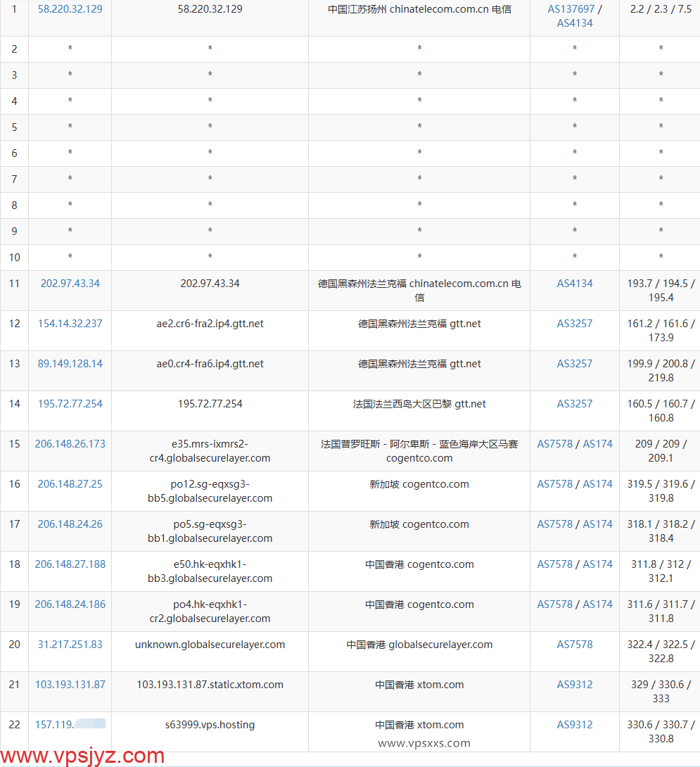Open IP link 202.97.43.34 in hop 11
Image resolution: width=700 pixels, height=767 pixels.
(70, 284)
